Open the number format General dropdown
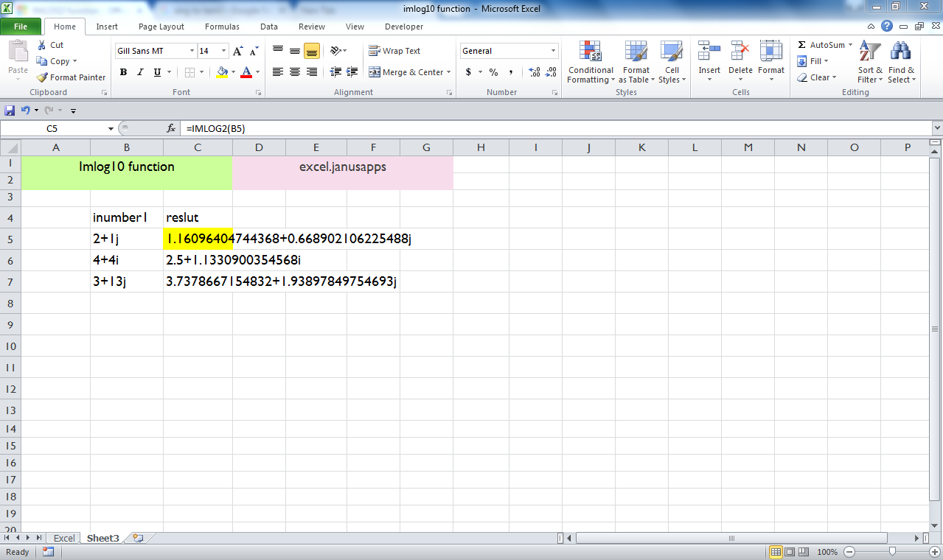 554,51
